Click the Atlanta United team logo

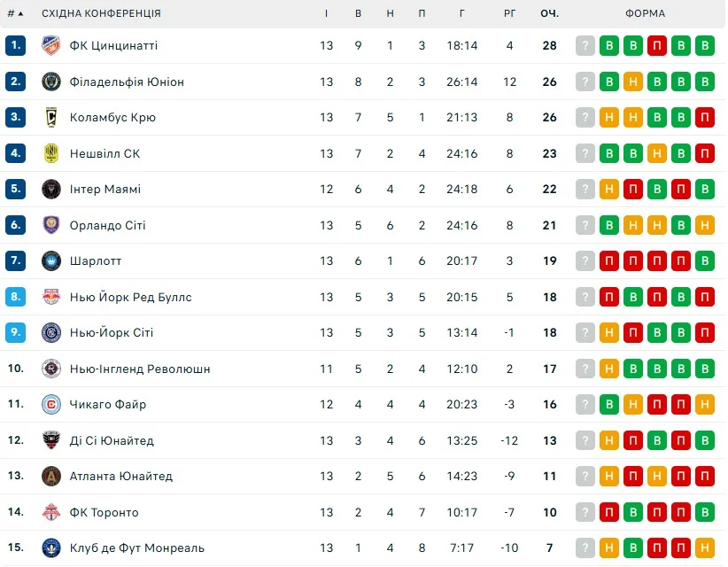pos(50,477)
